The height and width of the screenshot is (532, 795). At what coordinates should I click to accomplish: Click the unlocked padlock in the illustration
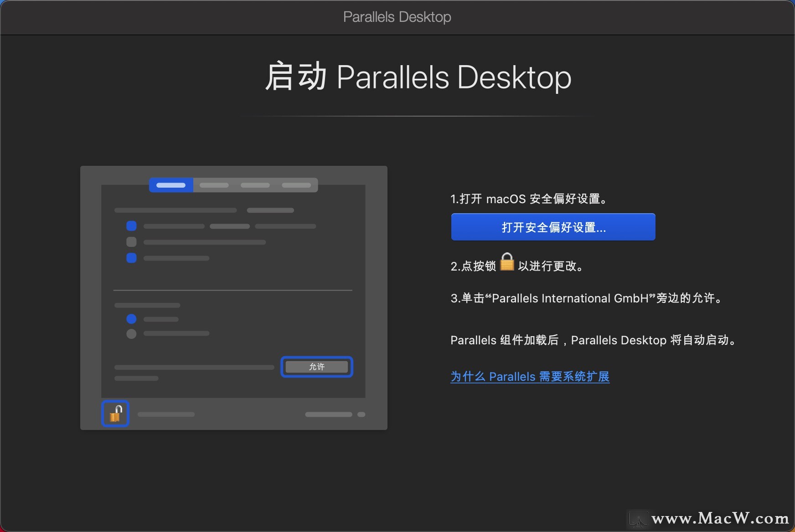pyautogui.click(x=115, y=414)
